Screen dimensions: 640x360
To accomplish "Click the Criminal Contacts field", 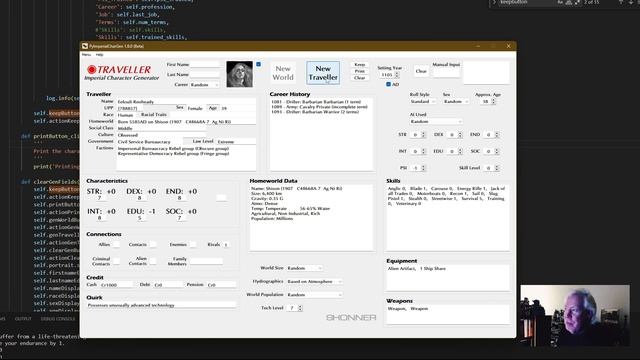I will click(116, 261).
